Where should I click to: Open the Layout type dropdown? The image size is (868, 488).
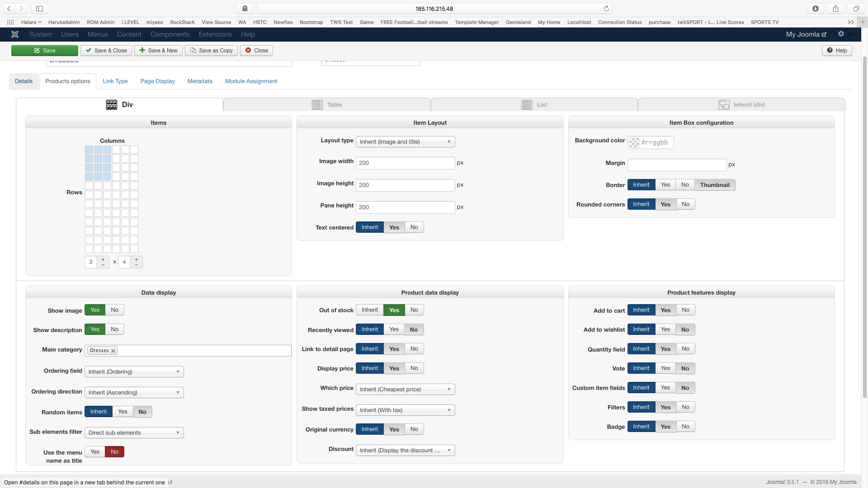click(x=405, y=142)
